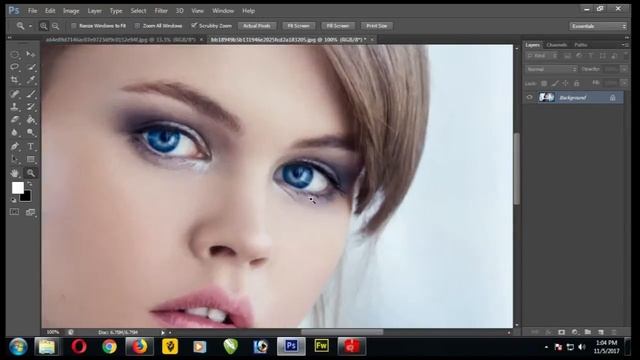640x360 pixels.
Task: Select the Rectangle shape tool
Action: point(31,159)
